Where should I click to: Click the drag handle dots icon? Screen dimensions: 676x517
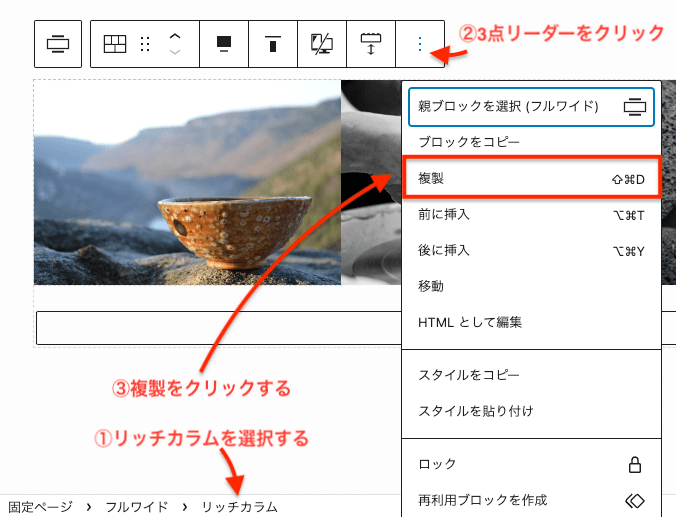(x=145, y=44)
